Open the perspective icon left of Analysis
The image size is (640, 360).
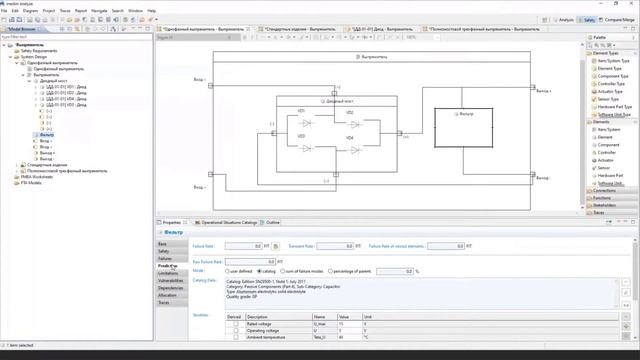(x=544, y=20)
